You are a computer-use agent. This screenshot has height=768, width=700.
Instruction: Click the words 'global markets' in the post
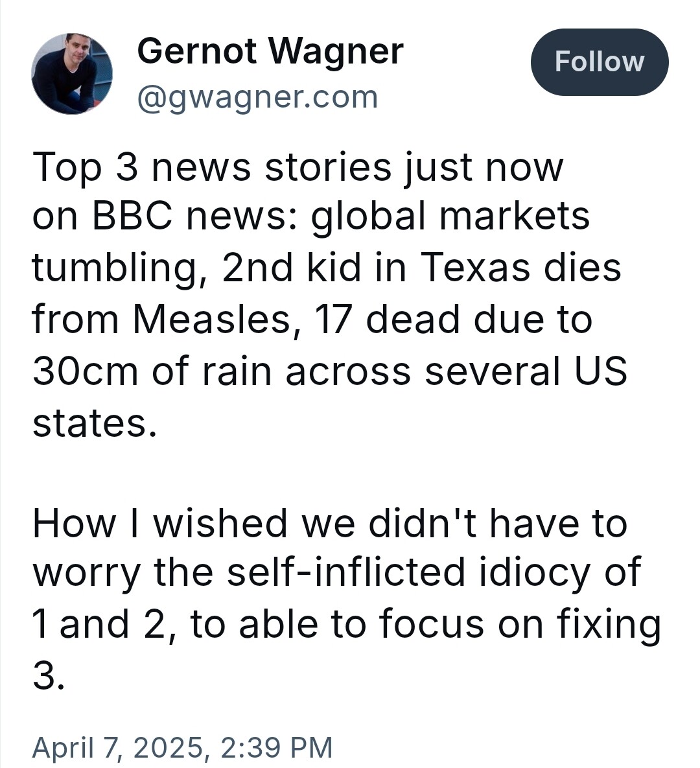coord(450,216)
